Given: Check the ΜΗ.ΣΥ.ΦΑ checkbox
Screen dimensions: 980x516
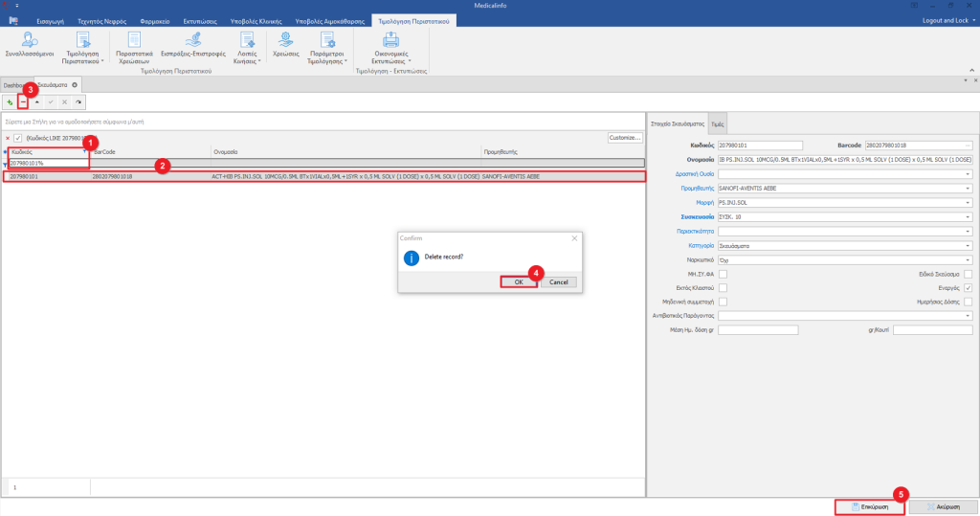Looking at the screenshot, I should click(724, 273).
